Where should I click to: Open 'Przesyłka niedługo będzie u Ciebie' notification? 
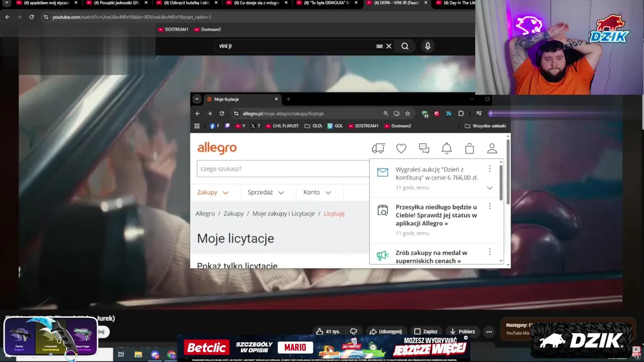(436, 215)
